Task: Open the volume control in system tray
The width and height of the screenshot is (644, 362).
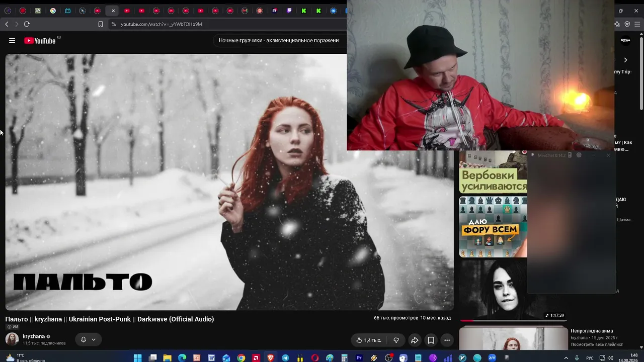Action: [x=610, y=358]
